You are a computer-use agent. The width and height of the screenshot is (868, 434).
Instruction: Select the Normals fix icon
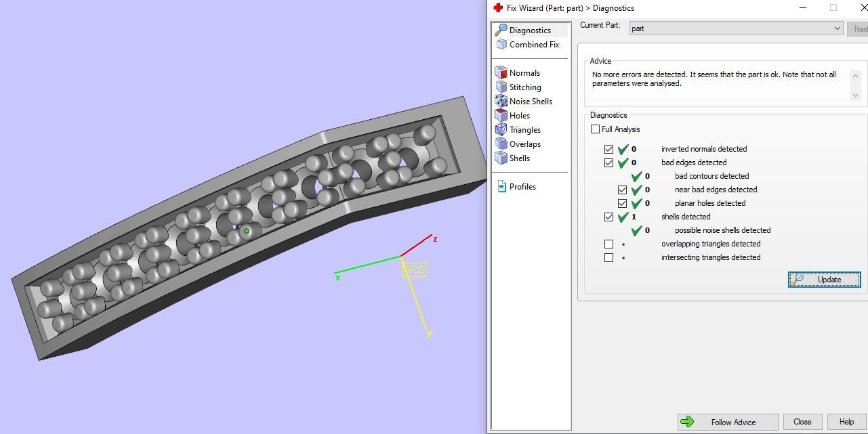pyautogui.click(x=501, y=72)
